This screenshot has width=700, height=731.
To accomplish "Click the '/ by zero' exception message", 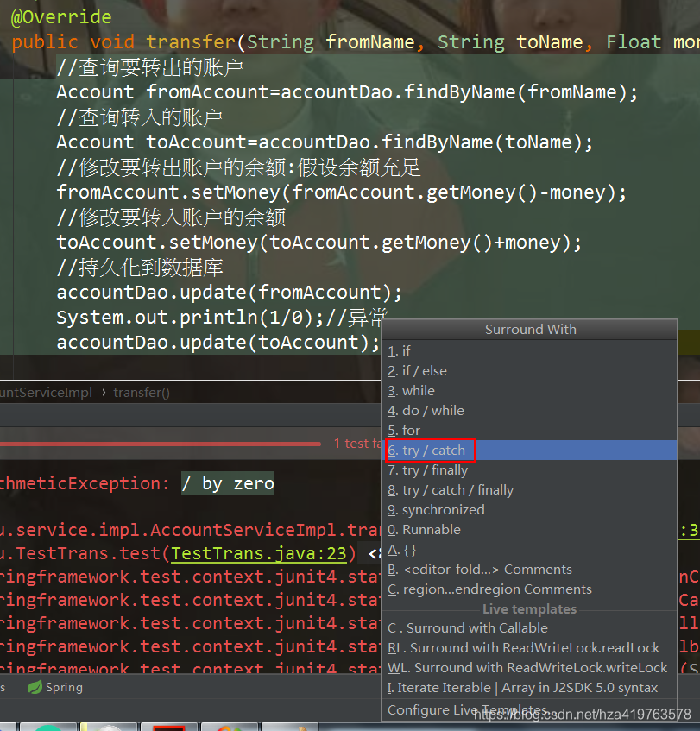I will [228, 483].
